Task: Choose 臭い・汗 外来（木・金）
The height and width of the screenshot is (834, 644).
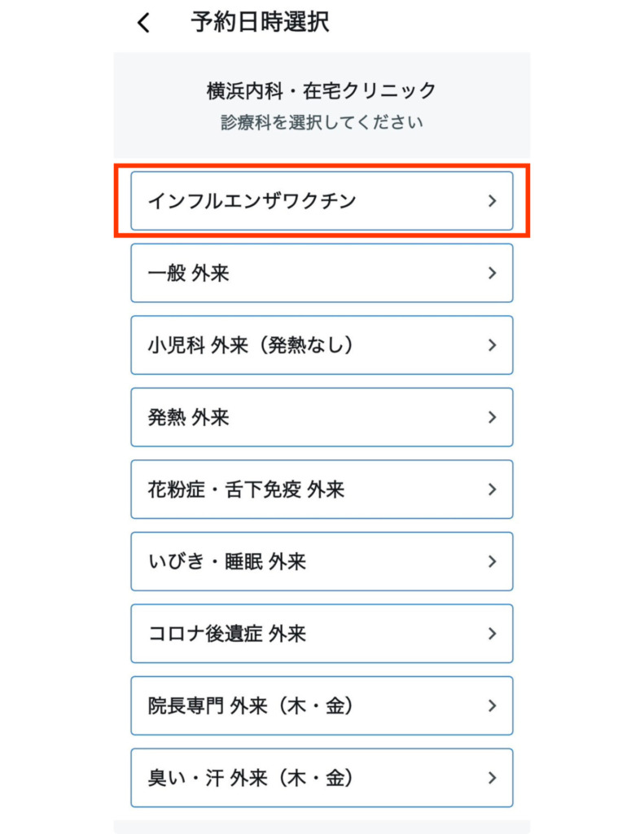Action: coord(321,778)
